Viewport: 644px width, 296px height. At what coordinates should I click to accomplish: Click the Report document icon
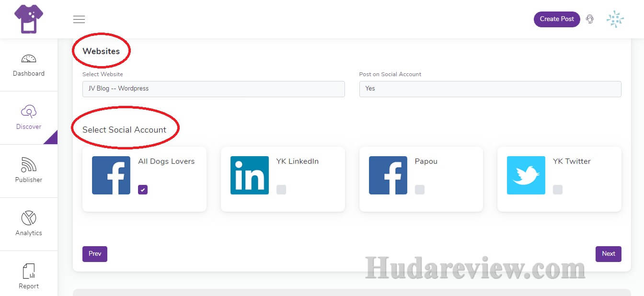[x=29, y=271]
